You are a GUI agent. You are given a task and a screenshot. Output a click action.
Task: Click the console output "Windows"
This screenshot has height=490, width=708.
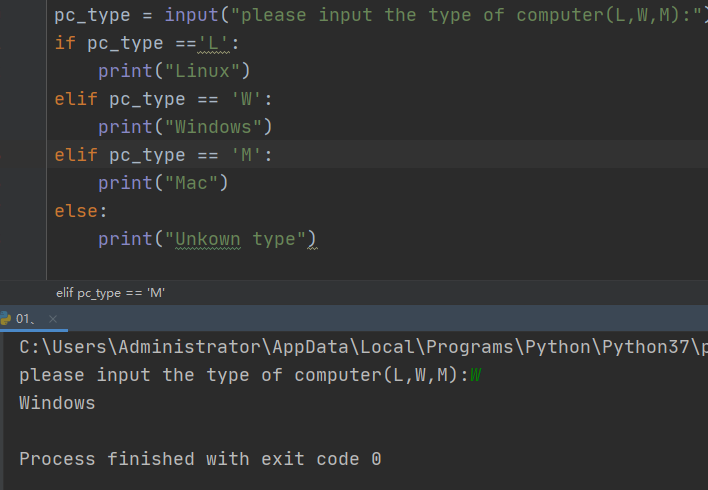click(57, 403)
